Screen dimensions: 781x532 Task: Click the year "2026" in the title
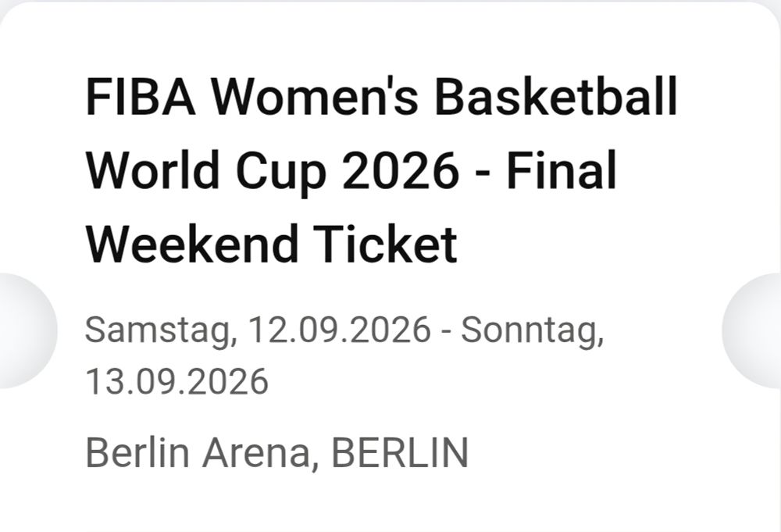pyautogui.click(x=401, y=170)
